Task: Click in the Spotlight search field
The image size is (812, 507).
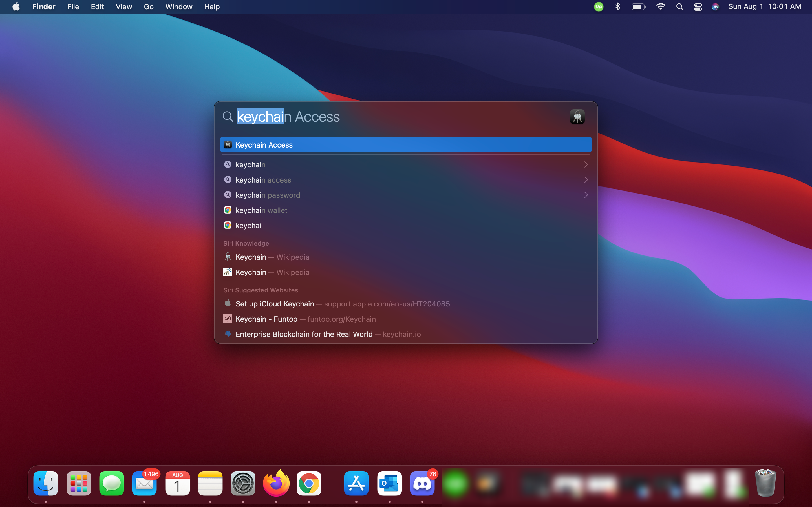Action: 403,117
